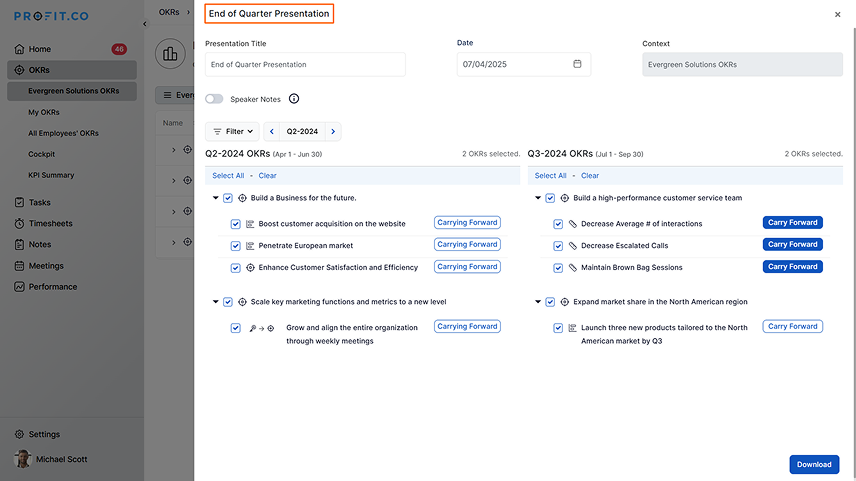This screenshot has height=481, width=856.
Task: Uncheck 'Penetrate European market'
Action: tap(235, 246)
